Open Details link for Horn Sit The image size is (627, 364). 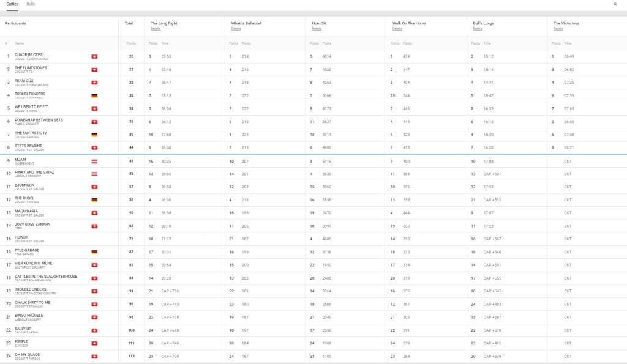(316, 29)
